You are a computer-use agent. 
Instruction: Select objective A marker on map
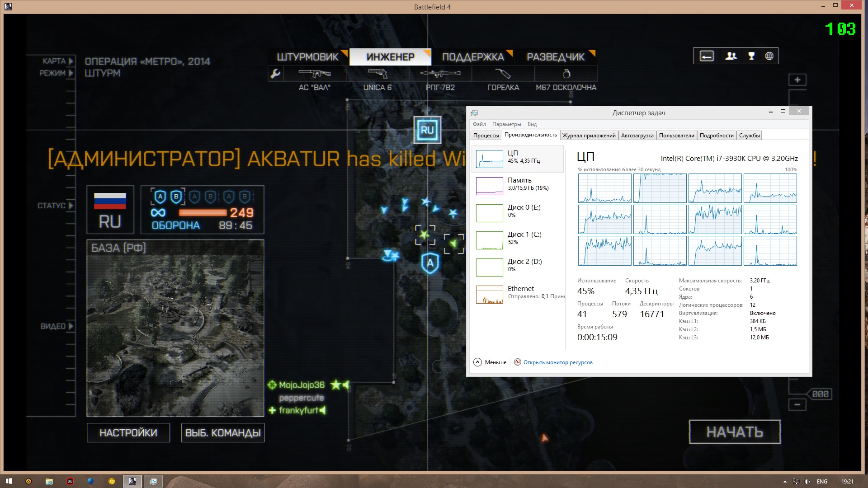[x=430, y=263]
